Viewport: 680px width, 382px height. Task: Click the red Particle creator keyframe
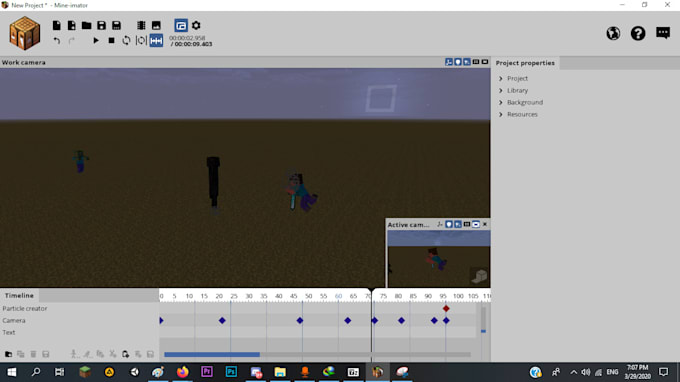[x=446, y=308]
